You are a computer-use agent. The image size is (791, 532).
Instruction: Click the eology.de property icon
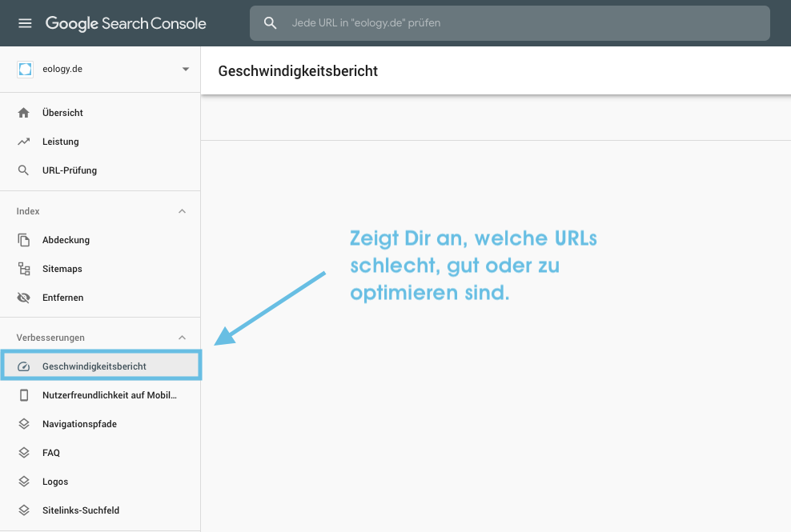click(25, 69)
